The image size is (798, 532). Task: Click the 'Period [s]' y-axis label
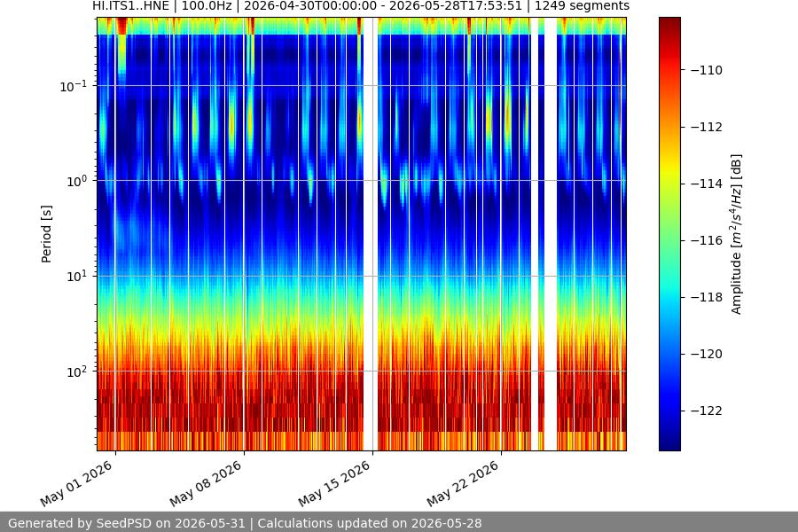[46, 234]
